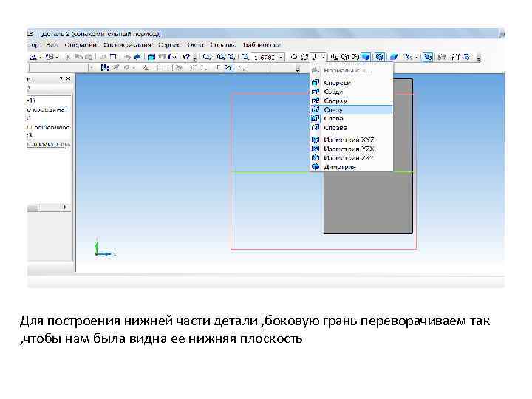Close the model tree panel
The image size is (532, 399).
68,79
